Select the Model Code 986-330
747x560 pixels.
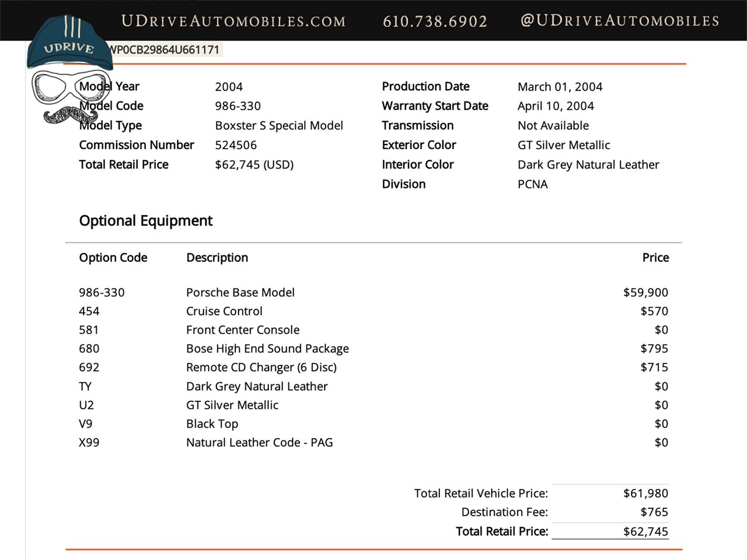click(x=238, y=106)
